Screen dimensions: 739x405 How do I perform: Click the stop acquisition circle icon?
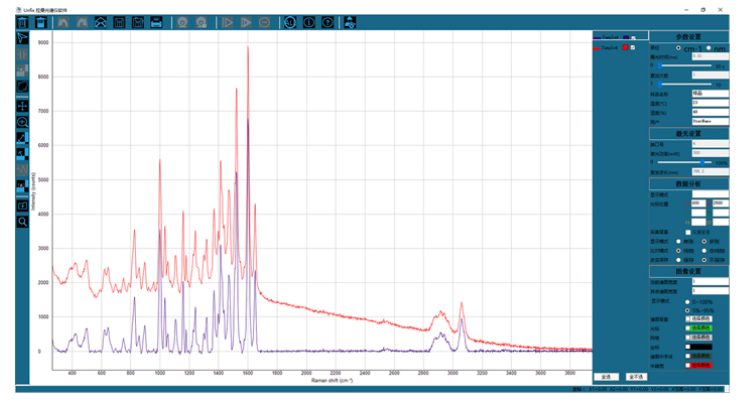pos(266,21)
